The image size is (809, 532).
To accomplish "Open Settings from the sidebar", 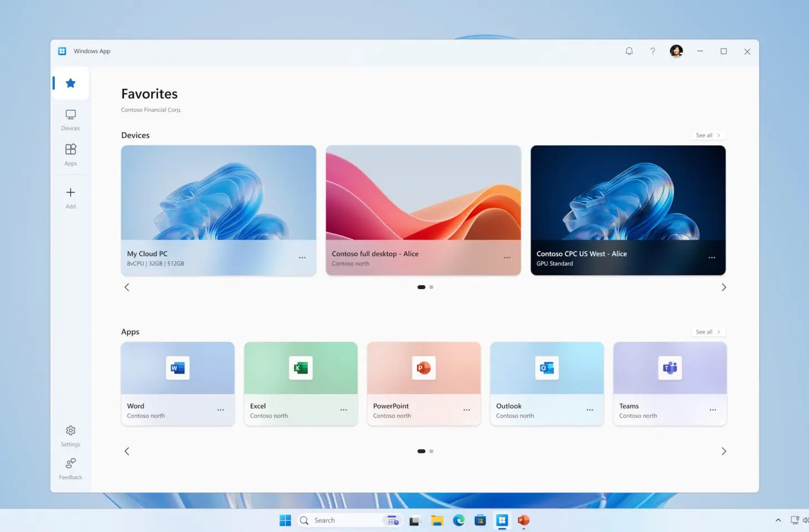I will click(x=70, y=436).
